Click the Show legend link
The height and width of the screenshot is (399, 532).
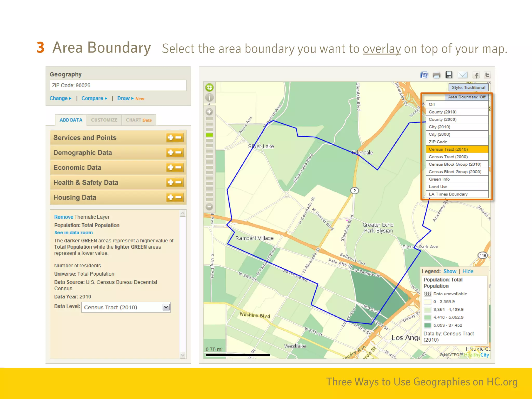point(450,271)
